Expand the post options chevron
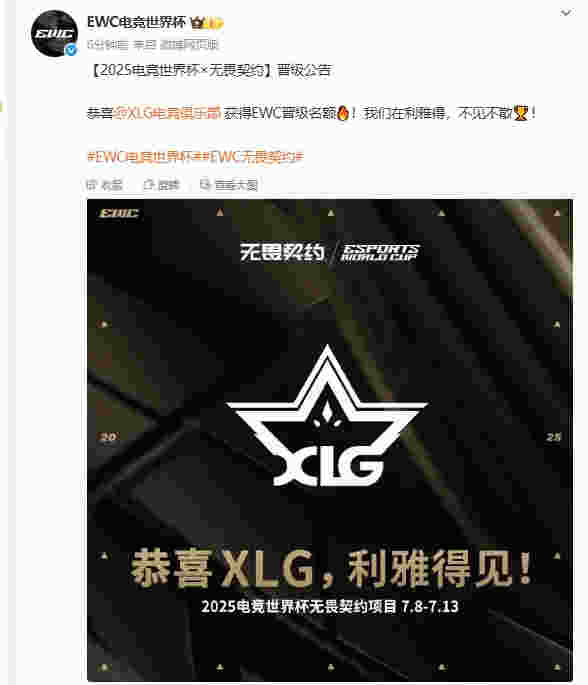588x685 pixels. pos(566,13)
